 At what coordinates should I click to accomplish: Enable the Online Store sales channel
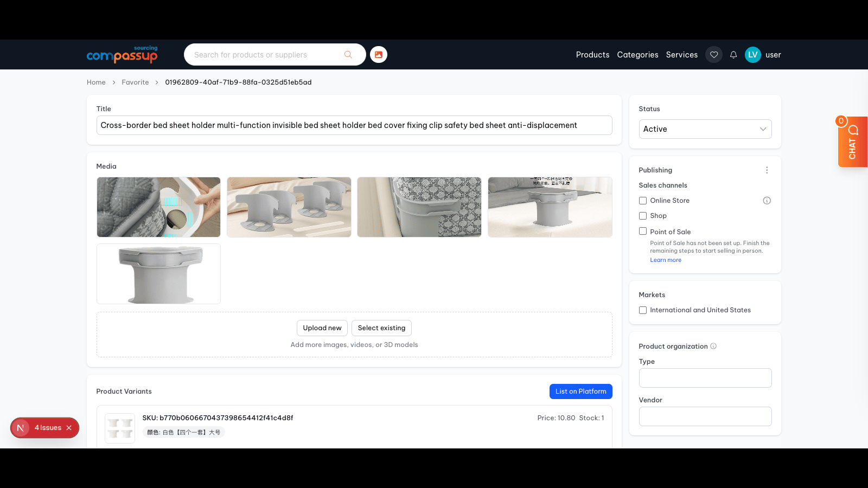[642, 200]
